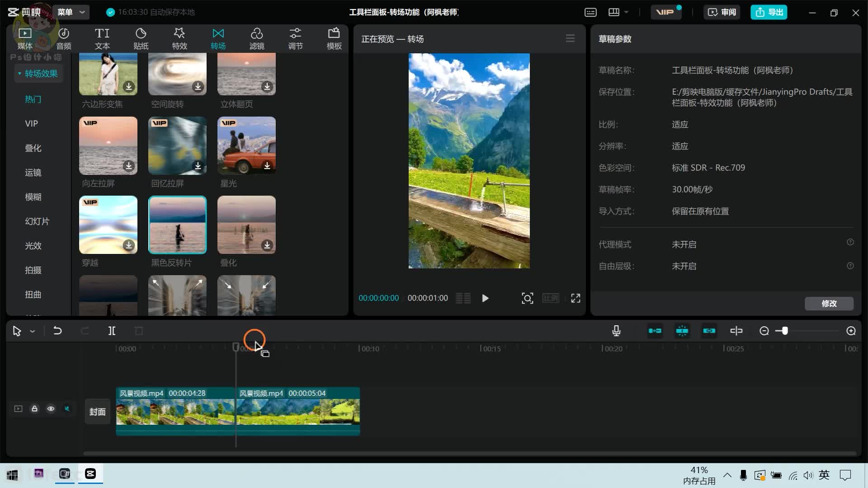The width and height of the screenshot is (868, 488).
Task: Adjust the timeline zoom slider handle
Action: pyautogui.click(x=785, y=331)
